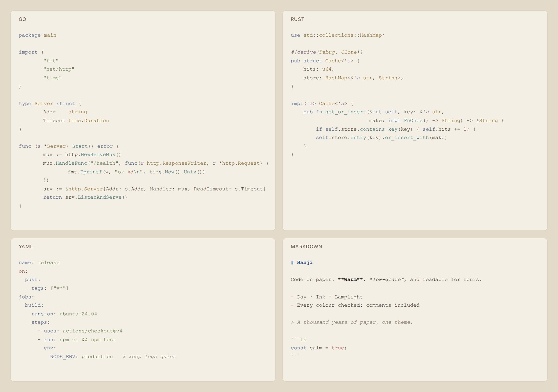Click 'const calm = true;' code line
This screenshot has width=558, height=392.
coord(319,348)
